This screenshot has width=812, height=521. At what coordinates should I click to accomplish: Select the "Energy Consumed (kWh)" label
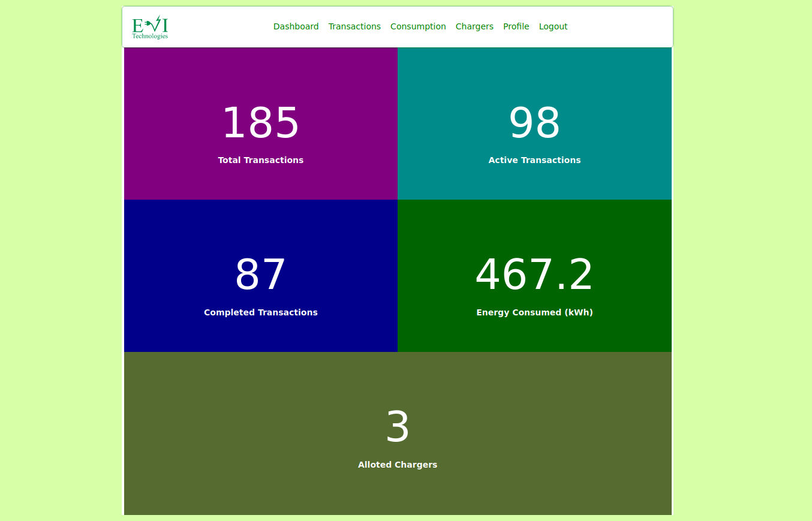coord(534,312)
